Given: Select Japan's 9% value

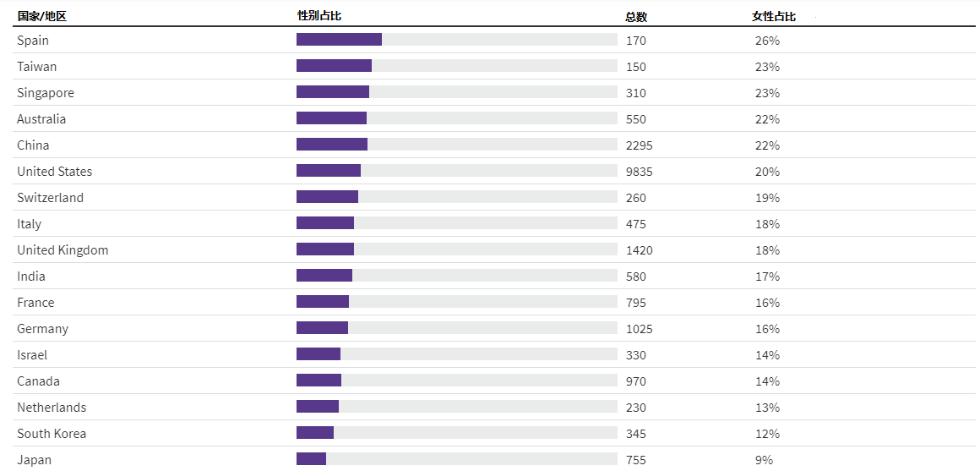Looking at the screenshot, I should point(764,460).
